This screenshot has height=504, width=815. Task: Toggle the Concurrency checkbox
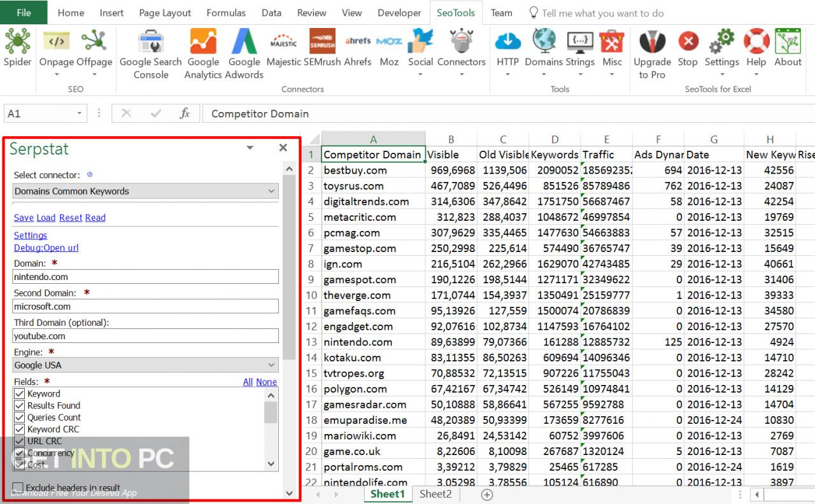(x=19, y=453)
